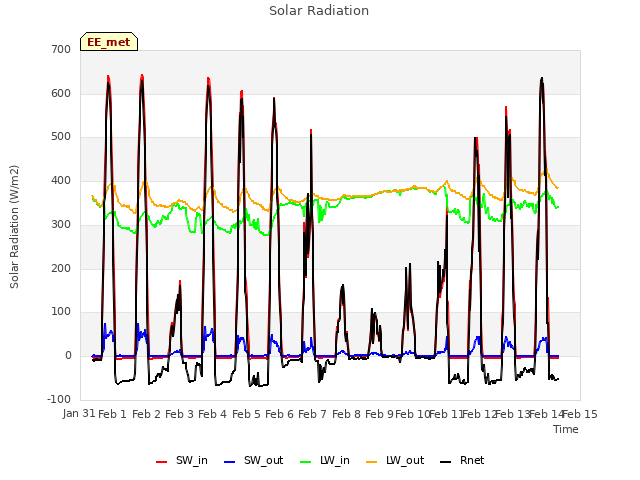The width and height of the screenshot is (640, 480).
Task: Click the Solar Radiation (W/m2) y-axis title
Action: 14,227
